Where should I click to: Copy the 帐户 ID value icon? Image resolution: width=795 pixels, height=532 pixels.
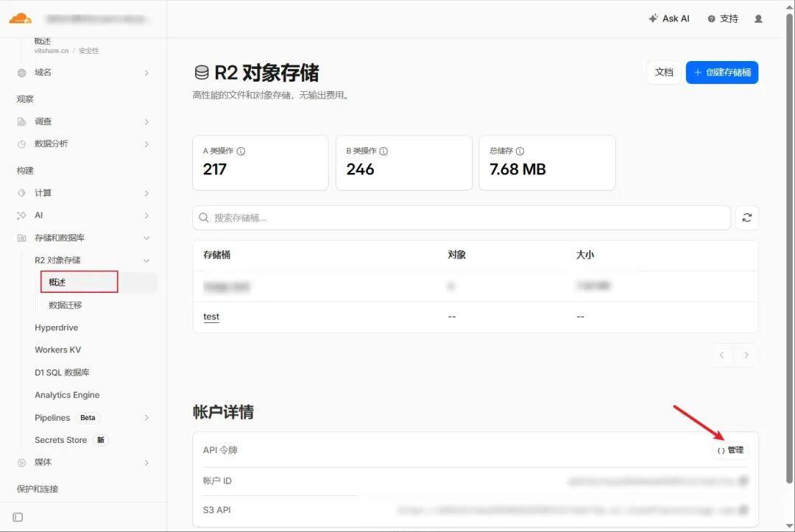tap(743, 480)
